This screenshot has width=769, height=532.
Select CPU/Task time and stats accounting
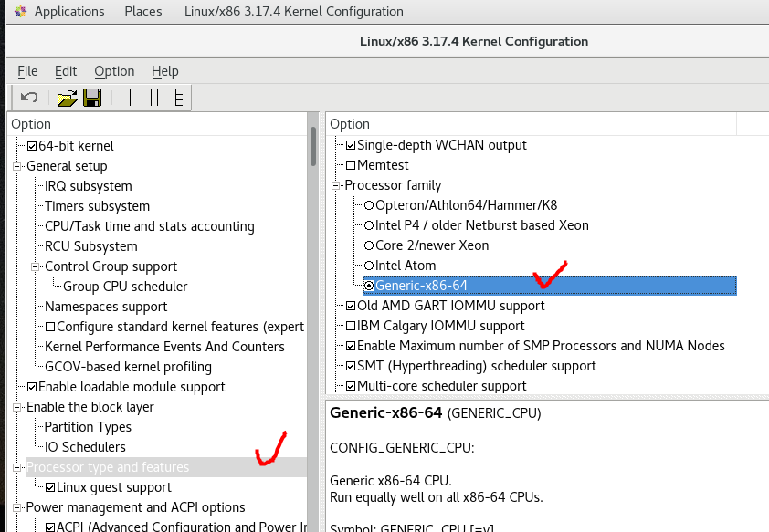pyautogui.click(x=150, y=226)
